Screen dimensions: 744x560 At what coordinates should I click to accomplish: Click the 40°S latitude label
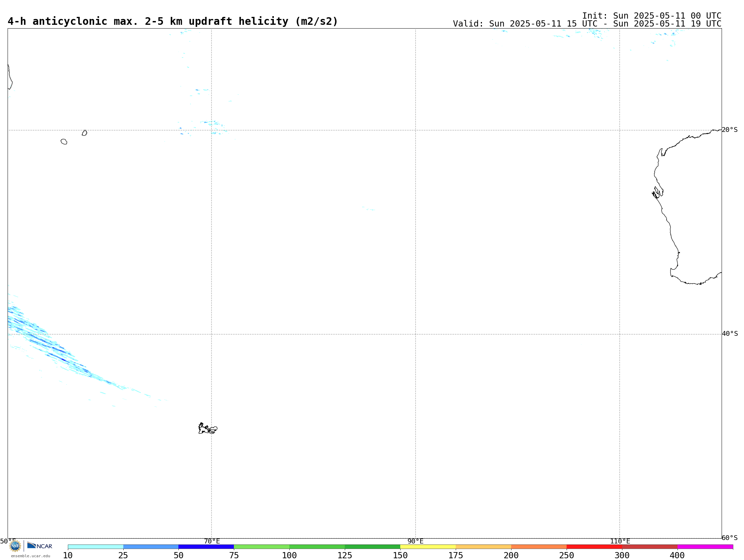coord(730,334)
